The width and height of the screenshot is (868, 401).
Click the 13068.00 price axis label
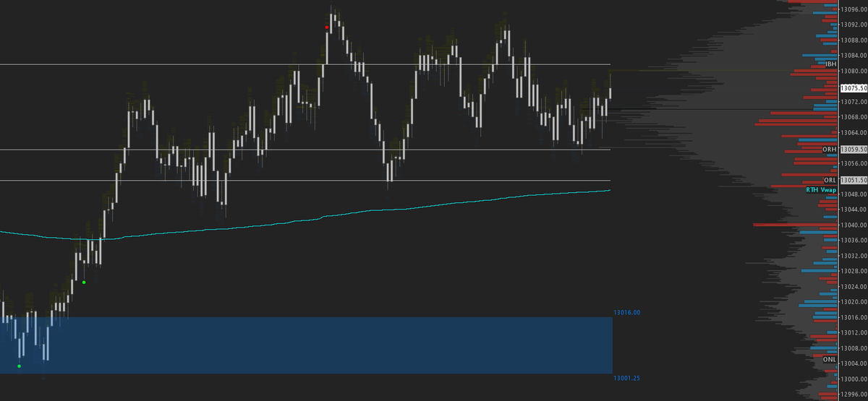point(854,117)
